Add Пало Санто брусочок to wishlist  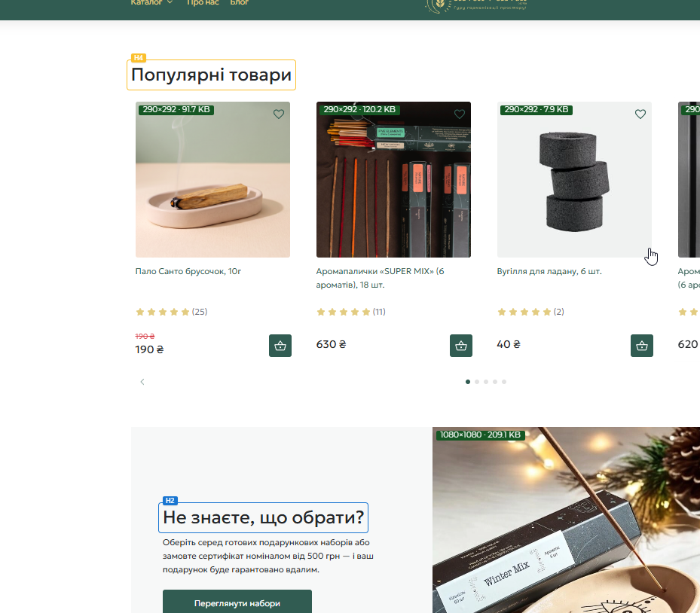[x=279, y=114]
